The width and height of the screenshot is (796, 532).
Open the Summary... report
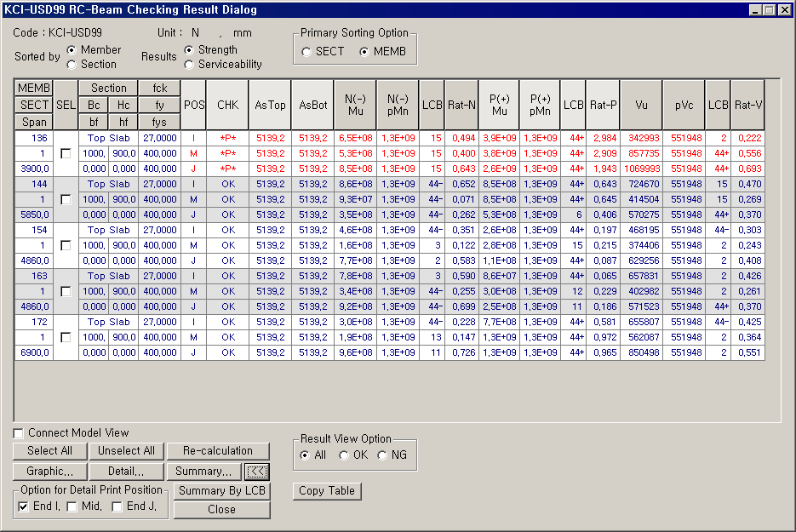click(204, 471)
